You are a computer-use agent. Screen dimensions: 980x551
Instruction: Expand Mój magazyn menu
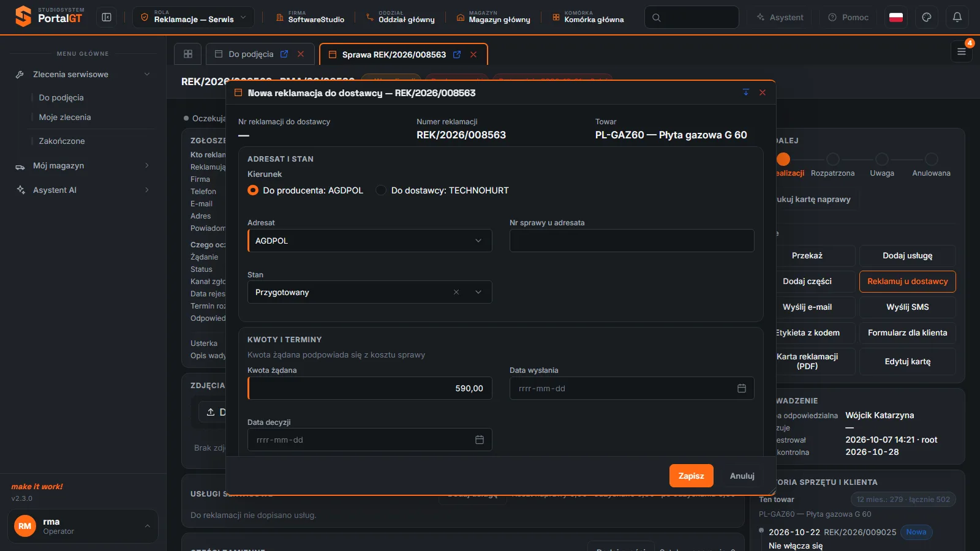147,165
